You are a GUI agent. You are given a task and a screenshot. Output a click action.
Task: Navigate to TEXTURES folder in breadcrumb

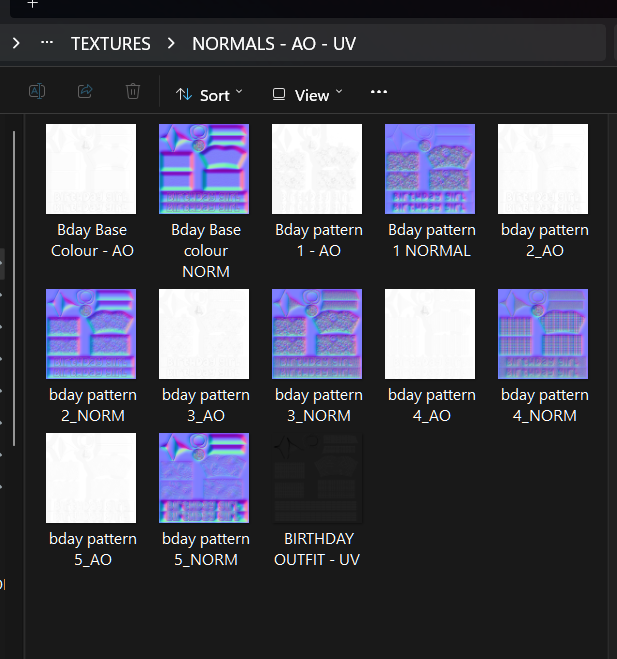pyautogui.click(x=110, y=44)
